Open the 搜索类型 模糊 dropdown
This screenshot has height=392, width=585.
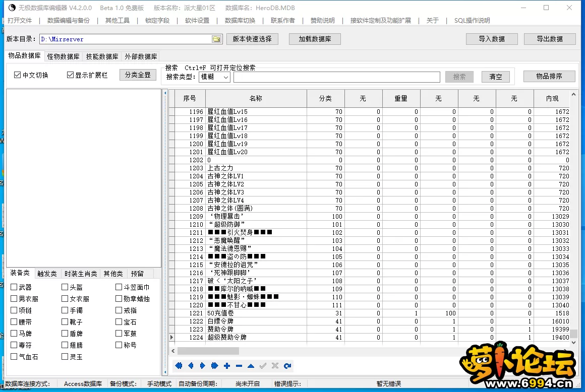(214, 77)
